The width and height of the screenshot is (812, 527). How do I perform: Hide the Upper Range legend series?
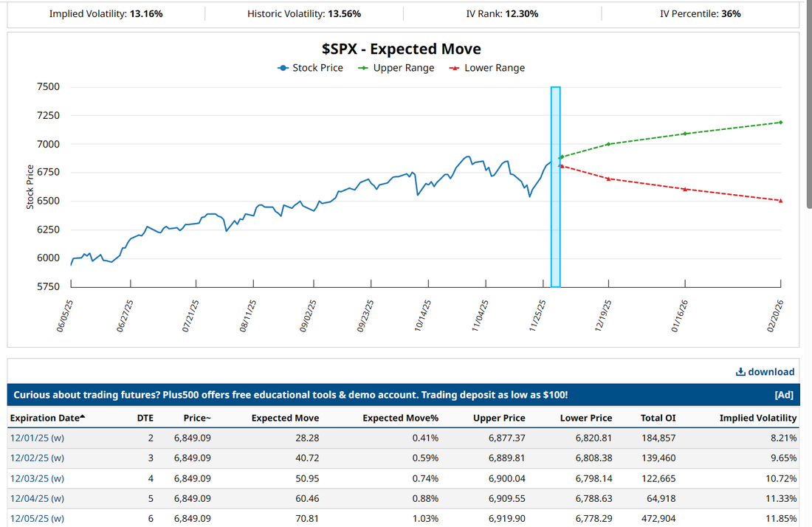tap(396, 68)
